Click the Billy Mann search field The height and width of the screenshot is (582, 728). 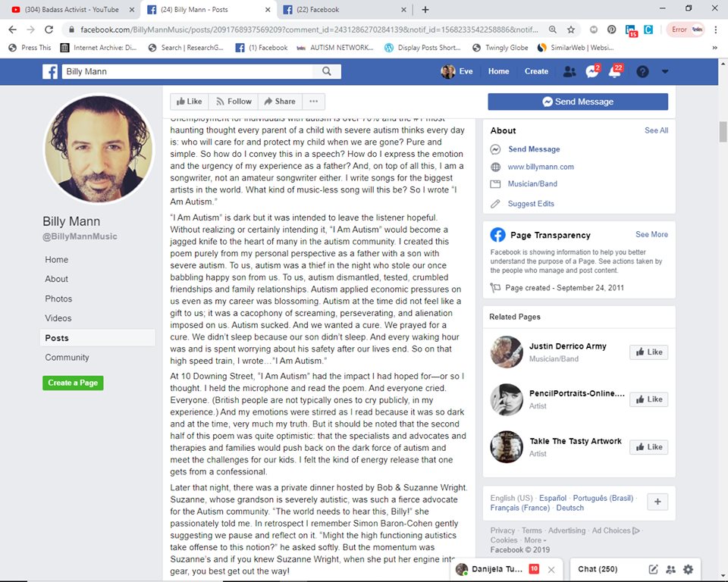click(187, 71)
